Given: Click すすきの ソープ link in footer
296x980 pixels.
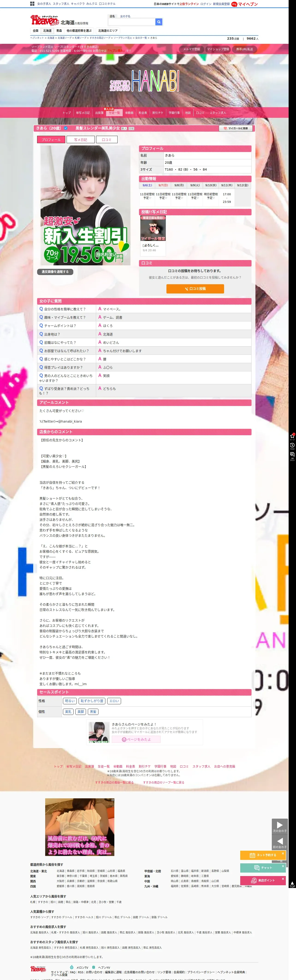Looking at the screenshot, I should (x=40, y=917).
